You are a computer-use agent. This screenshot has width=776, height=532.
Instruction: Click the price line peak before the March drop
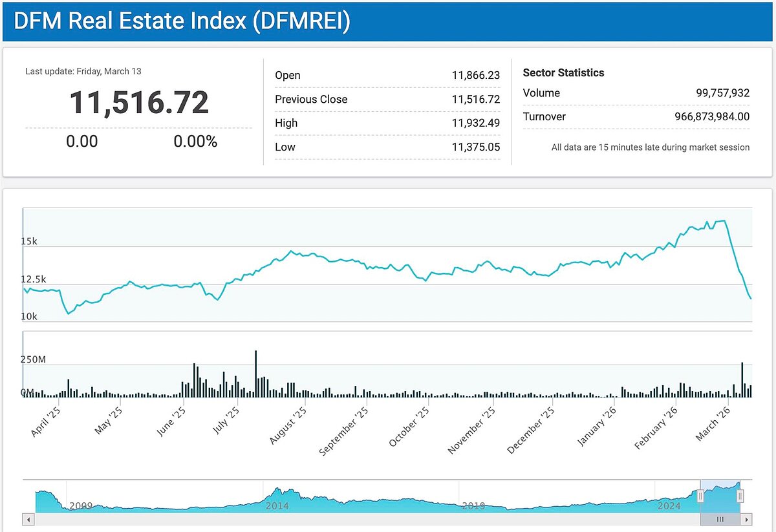click(723, 221)
